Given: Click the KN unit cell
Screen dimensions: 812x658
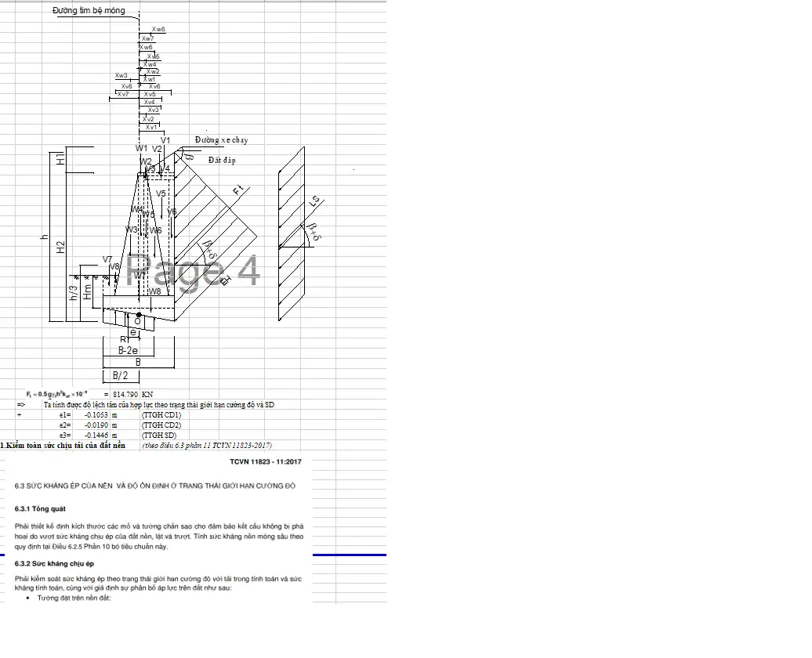Looking at the screenshot, I should tap(147, 395).
